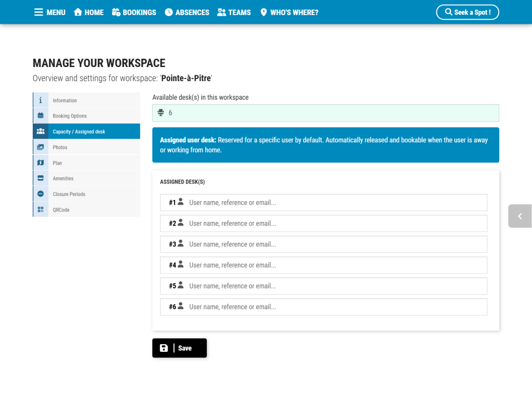The image size is (532, 408).
Task: Click the Teams people icon
Action: (x=221, y=12)
